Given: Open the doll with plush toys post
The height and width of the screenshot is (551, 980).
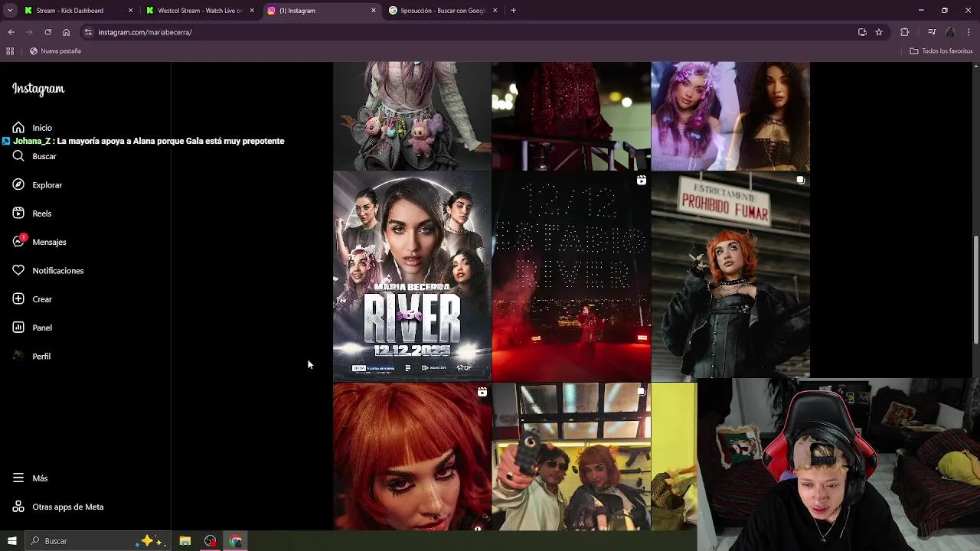Looking at the screenshot, I should (412, 116).
